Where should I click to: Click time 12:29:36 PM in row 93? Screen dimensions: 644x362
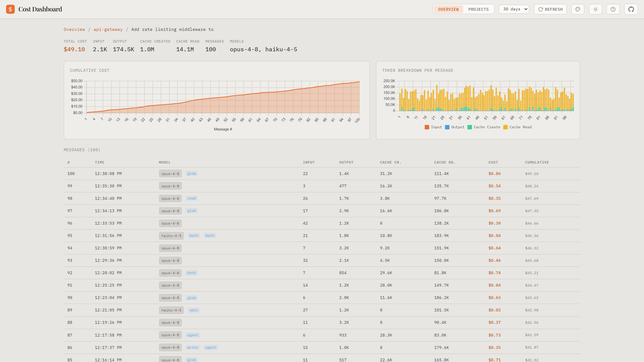[108, 261]
